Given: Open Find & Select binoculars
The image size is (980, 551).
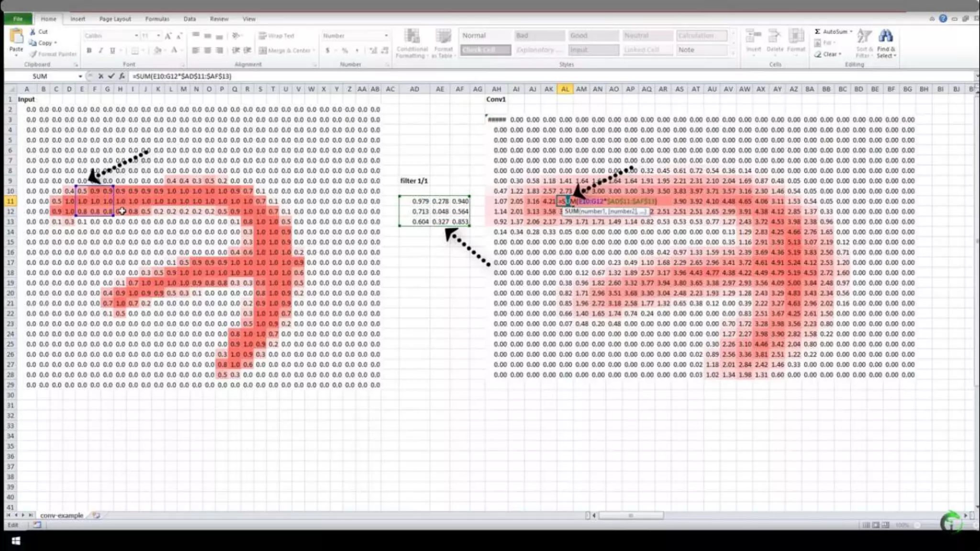Looking at the screenshot, I should tap(886, 36).
